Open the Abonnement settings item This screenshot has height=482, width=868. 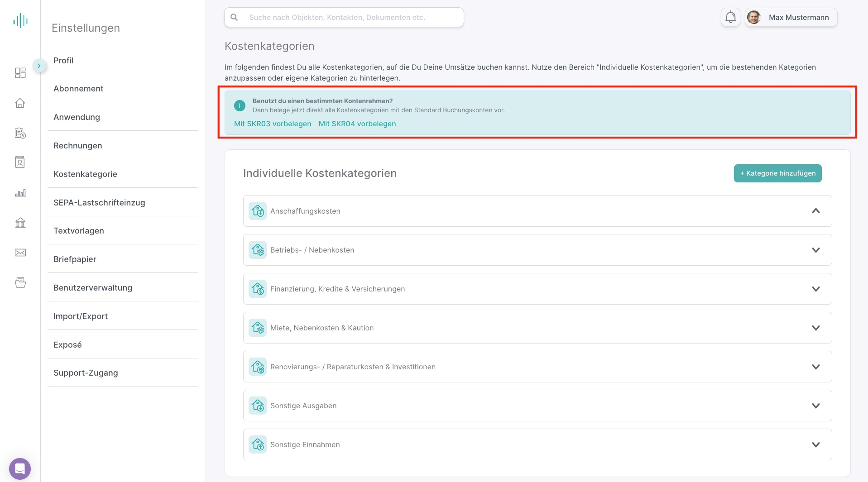click(123, 89)
